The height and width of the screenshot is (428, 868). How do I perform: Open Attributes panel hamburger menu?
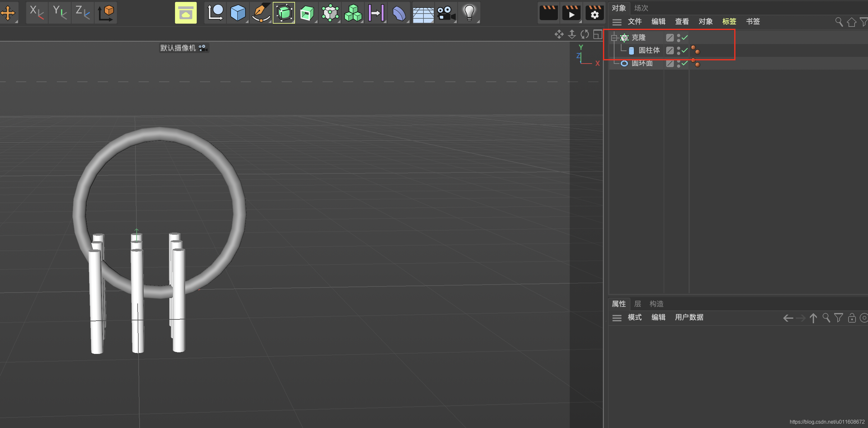[x=617, y=317]
